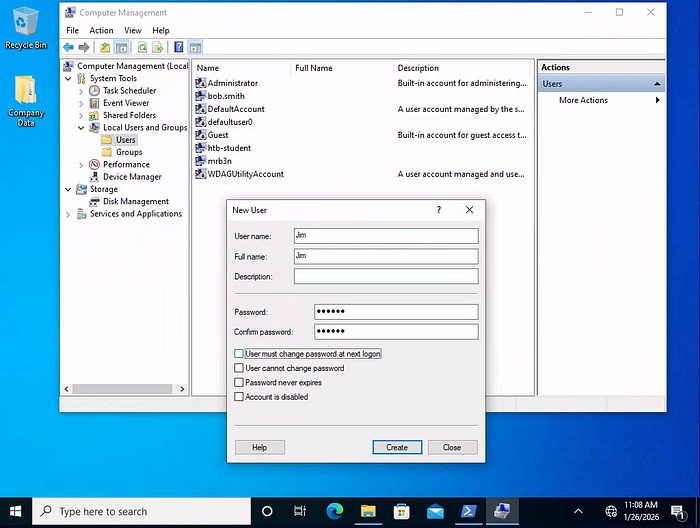
Task: Click into the User name field
Action: coord(386,236)
